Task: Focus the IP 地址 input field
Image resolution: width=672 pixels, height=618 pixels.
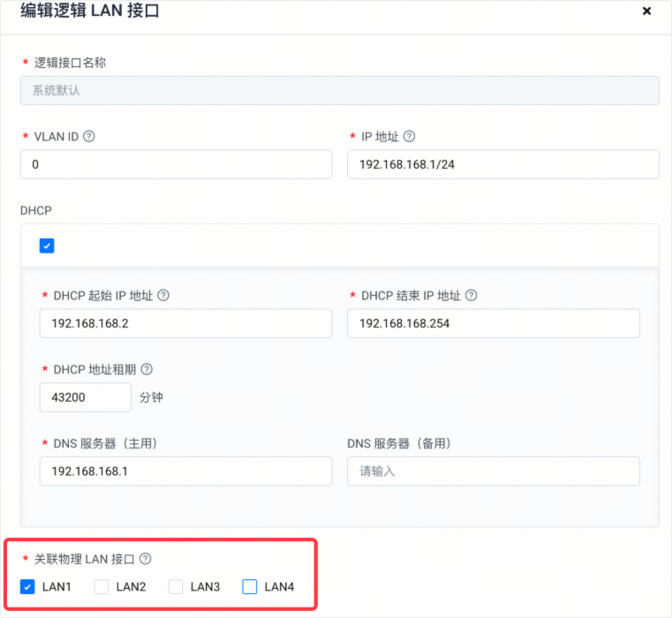Action: [503, 164]
